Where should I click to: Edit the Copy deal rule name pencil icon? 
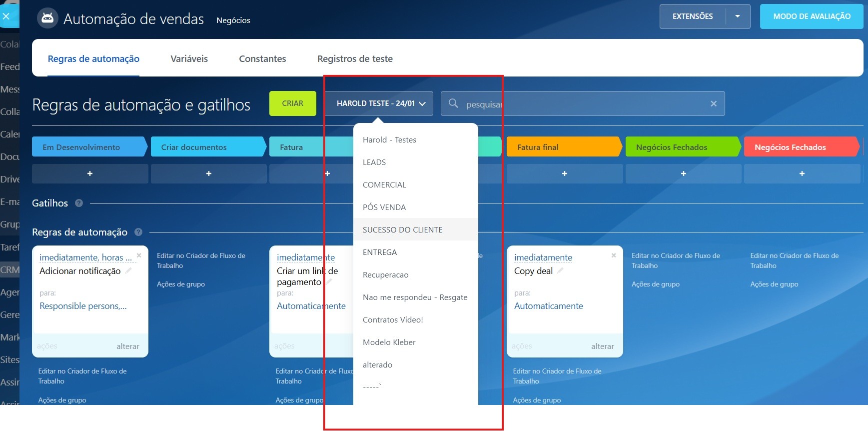coord(560,271)
